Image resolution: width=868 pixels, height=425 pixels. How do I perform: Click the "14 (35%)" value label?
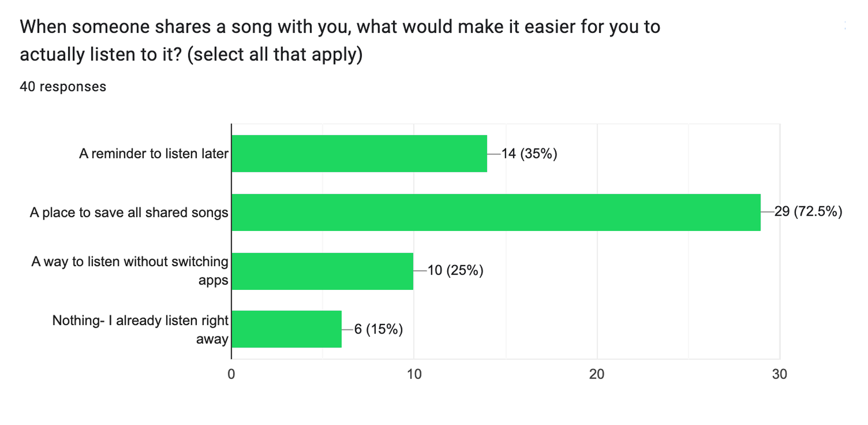(529, 154)
